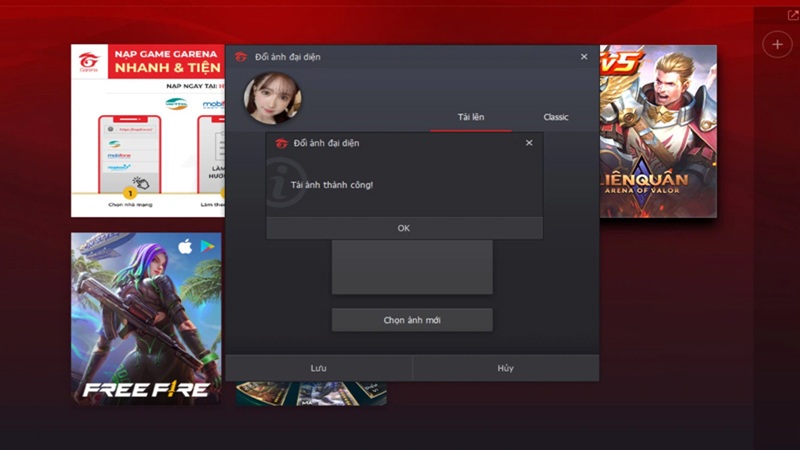Switch to the Tải lên tab
800x450 pixels.
coord(470,117)
